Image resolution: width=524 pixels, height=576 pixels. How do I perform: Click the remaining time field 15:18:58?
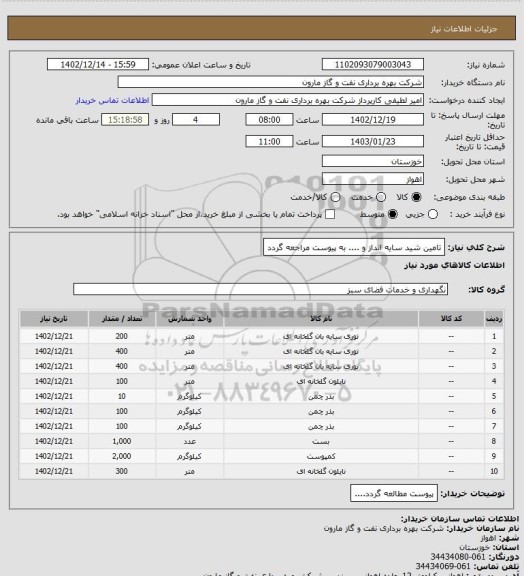(x=125, y=120)
